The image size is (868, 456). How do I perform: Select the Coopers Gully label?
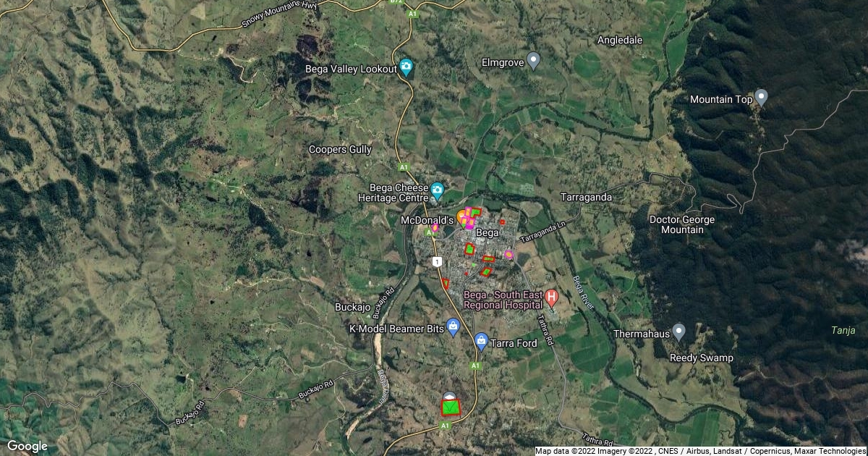pyautogui.click(x=340, y=149)
